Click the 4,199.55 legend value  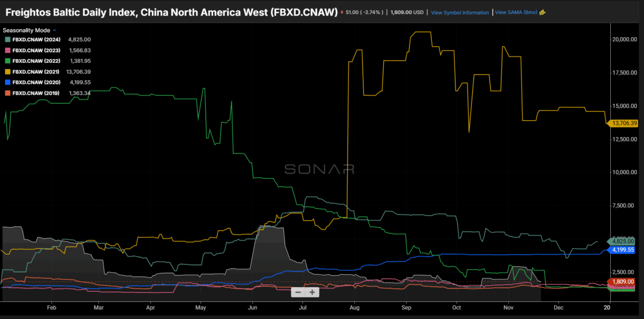click(79, 82)
